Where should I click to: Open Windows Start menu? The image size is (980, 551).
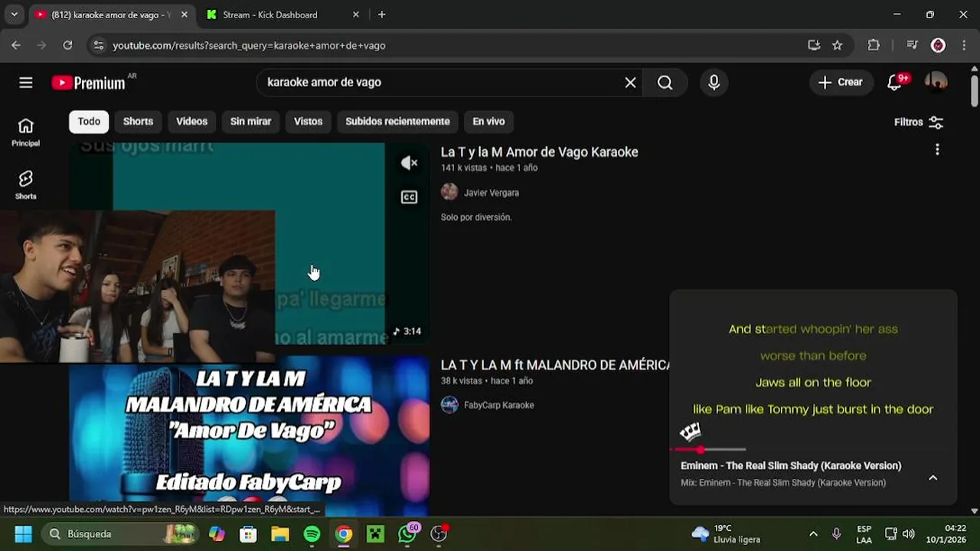point(24,533)
